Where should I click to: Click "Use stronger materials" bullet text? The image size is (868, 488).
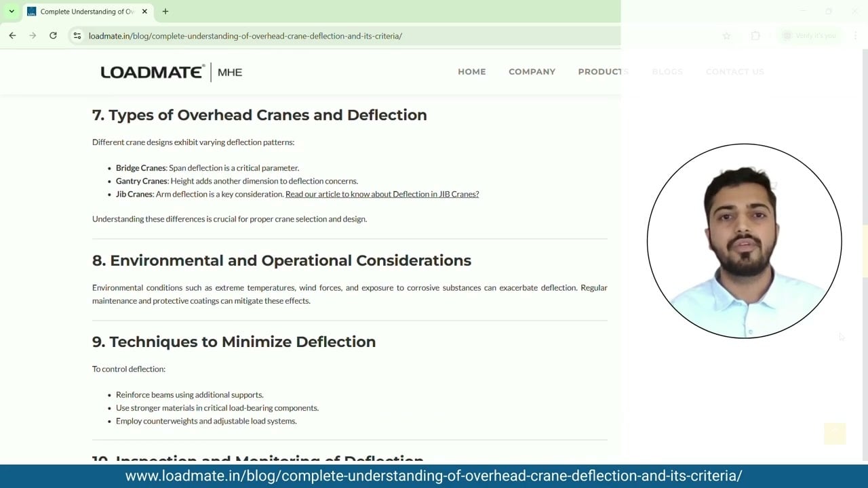click(x=217, y=408)
